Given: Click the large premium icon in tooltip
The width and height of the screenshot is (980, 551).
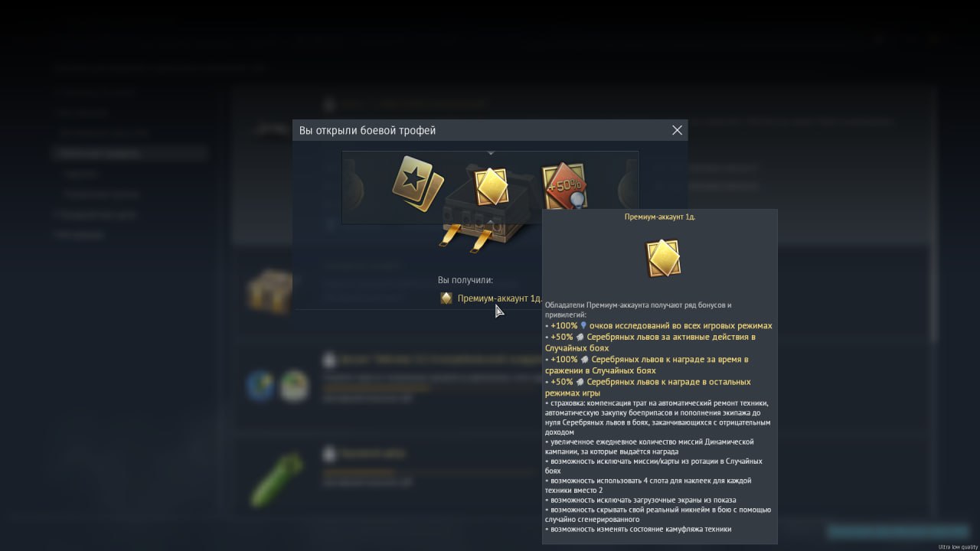Looking at the screenshot, I should click(662, 259).
